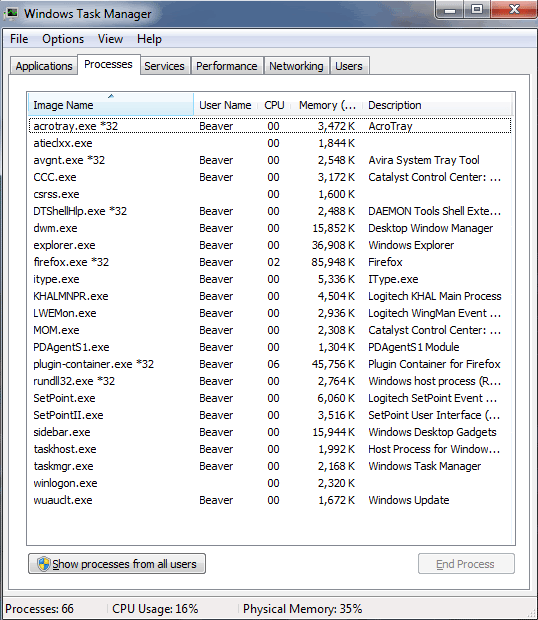Open the View menu
Viewport: 538px width, 620px height.
click(x=110, y=39)
